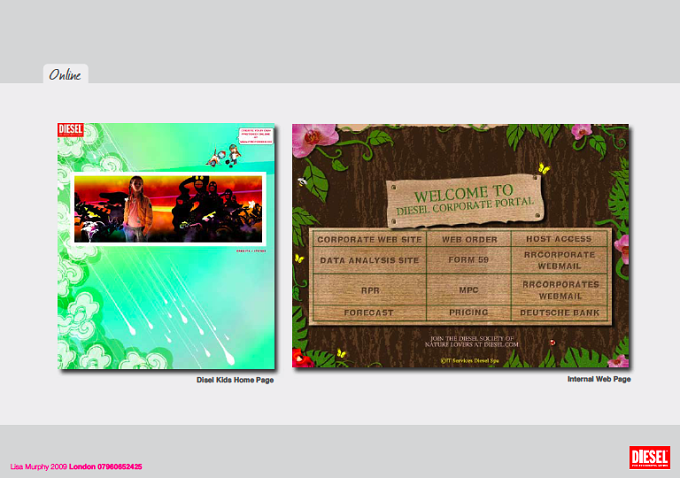
Task: Open the red speech bubble on kids page
Action: pos(256,136)
